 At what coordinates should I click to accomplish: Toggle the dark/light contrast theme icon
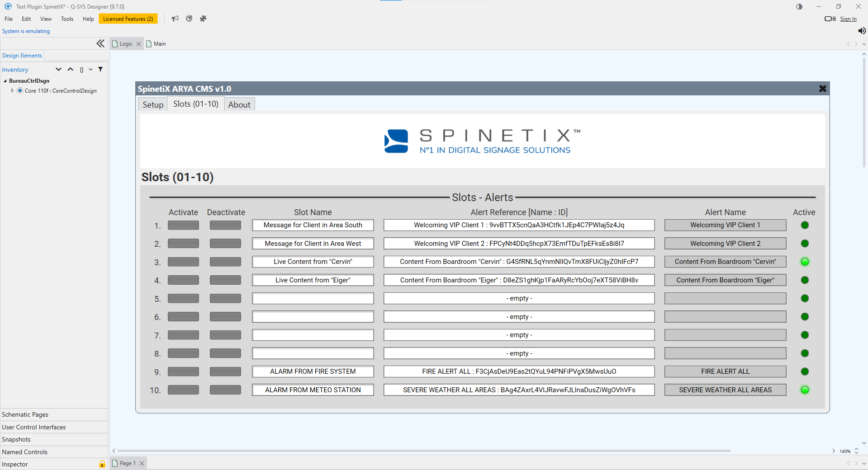click(799, 7)
